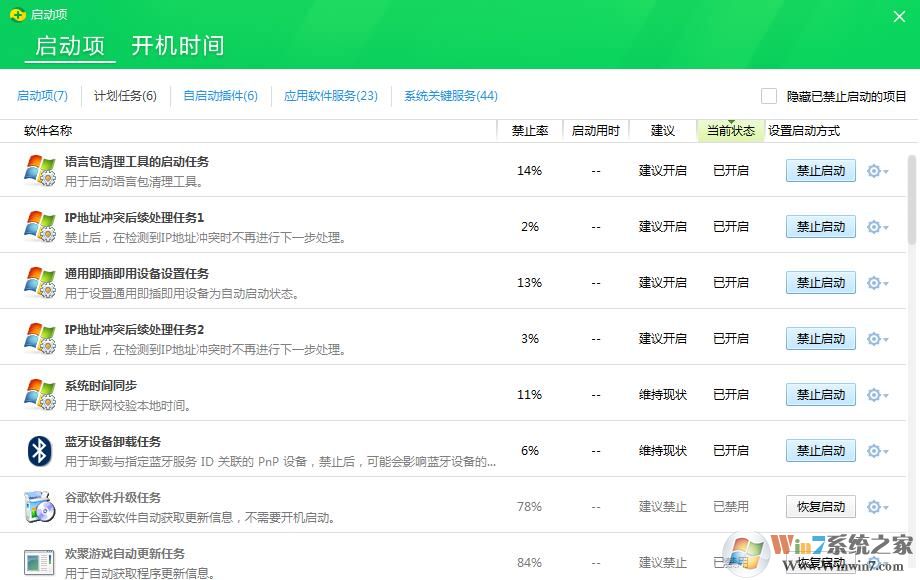Select the 语言包清理工具 application icon
This screenshot has height=580, width=920.
(x=40, y=170)
